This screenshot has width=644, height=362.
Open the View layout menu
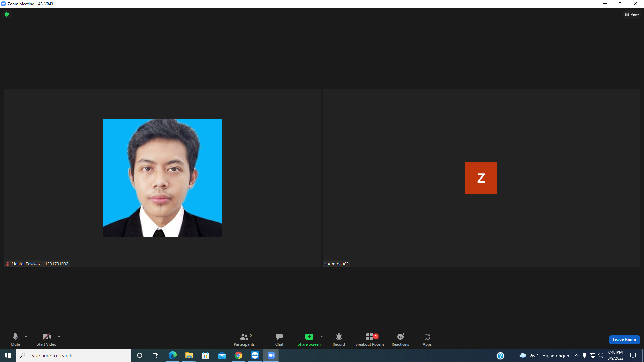click(632, 14)
